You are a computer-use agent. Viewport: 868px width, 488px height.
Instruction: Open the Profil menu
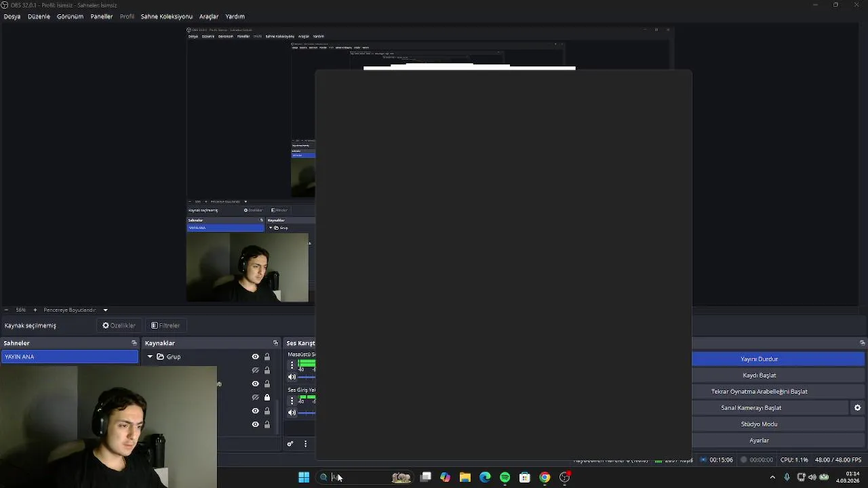tap(127, 16)
